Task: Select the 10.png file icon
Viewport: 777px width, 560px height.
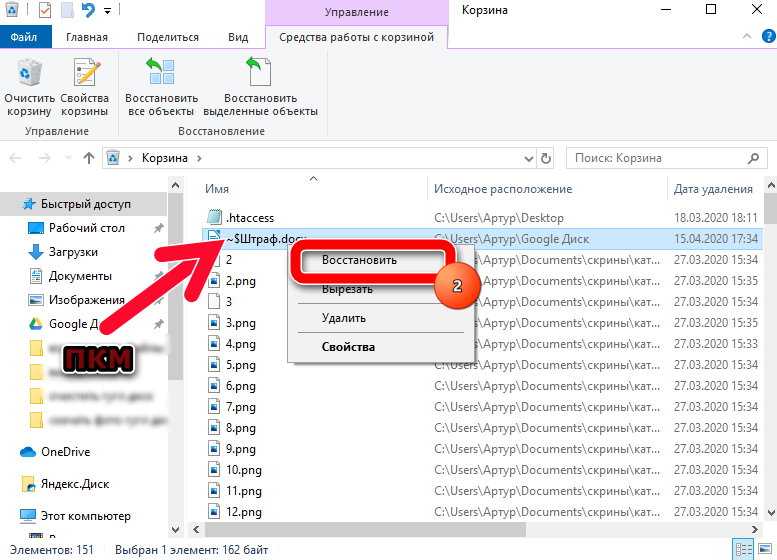Action: pos(214,469)
